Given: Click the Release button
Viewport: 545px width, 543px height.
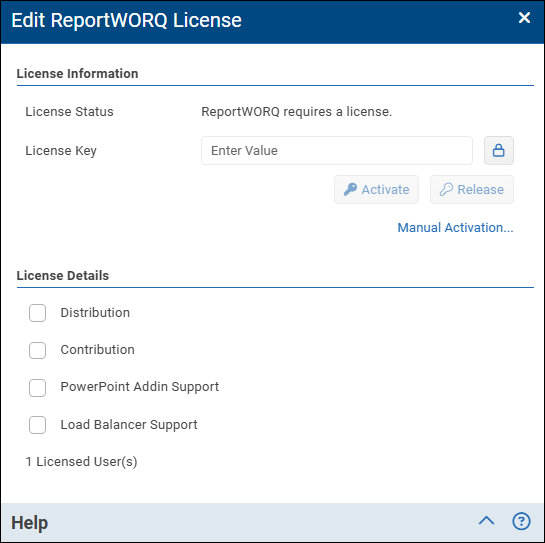Looking at the screenshot, I should (x=472, y=189).
